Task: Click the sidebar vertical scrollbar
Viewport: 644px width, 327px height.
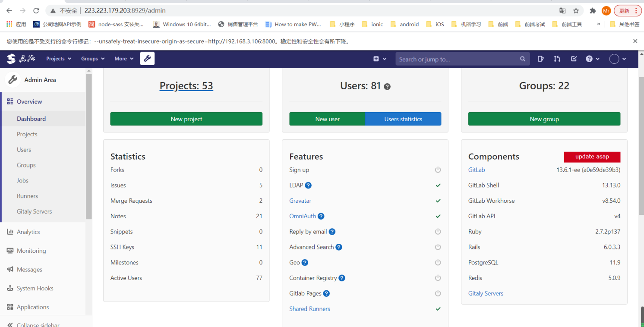Action: 89,147
